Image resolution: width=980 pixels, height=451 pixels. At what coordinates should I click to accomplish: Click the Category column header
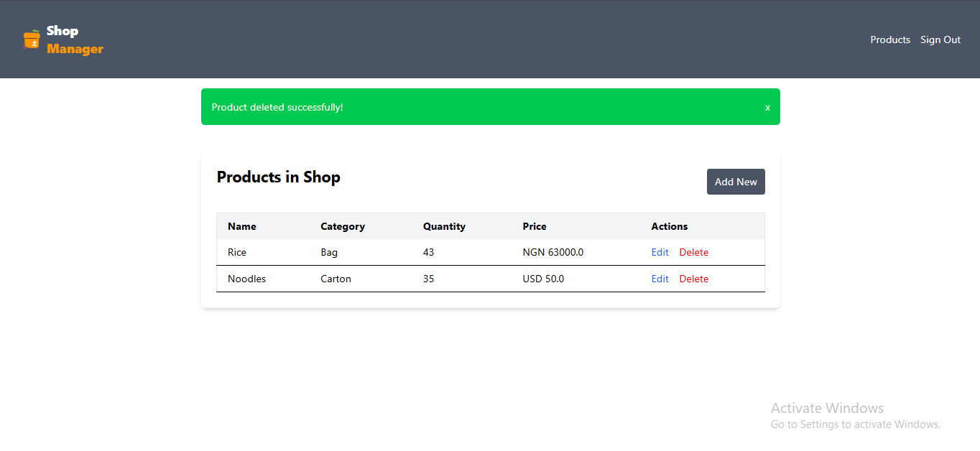(342, 226)
